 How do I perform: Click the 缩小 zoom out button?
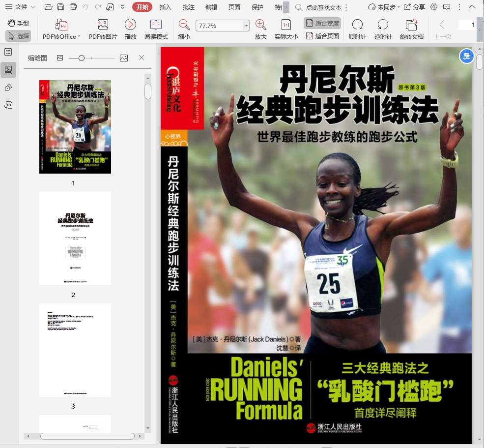click(184, 30)
